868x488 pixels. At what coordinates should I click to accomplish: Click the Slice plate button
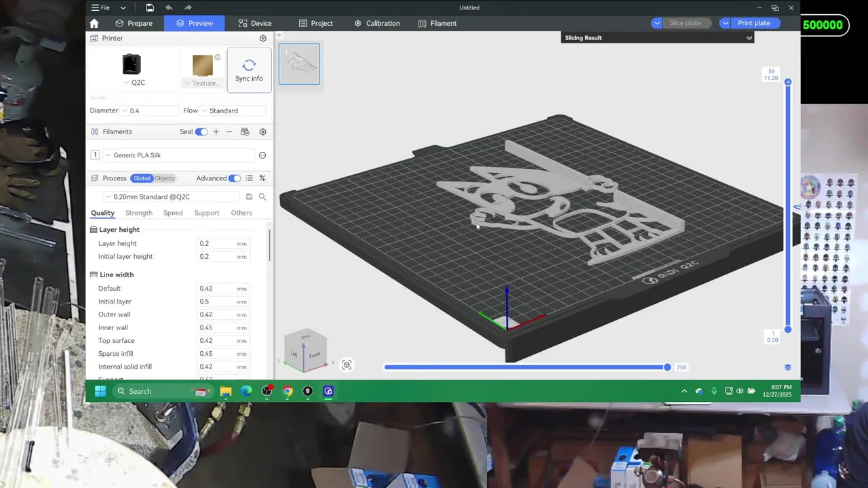pyautogui.click(x=685, y=23)
